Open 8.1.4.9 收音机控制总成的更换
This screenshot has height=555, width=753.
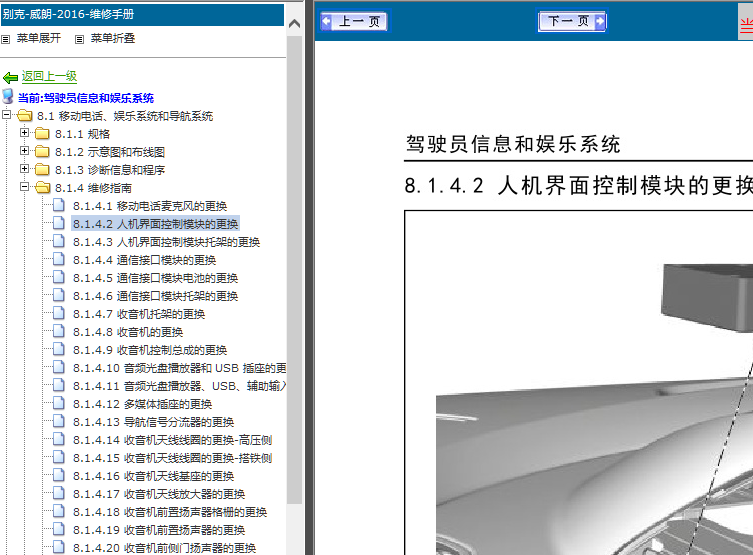pos(150,350)
